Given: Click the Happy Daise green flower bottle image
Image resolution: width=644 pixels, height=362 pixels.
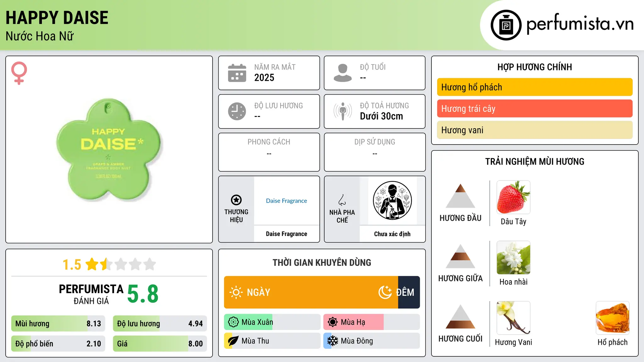Looking at the screenshot, I should [x=109, y=150].
